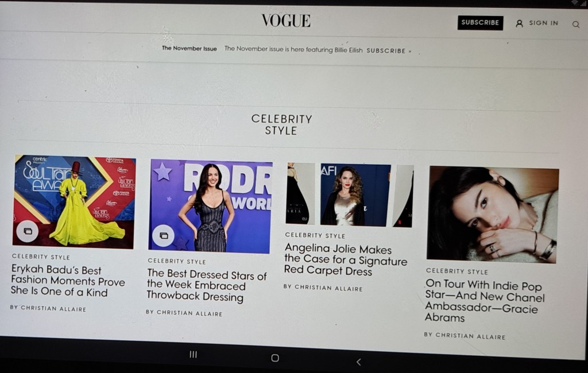Click the Gracie Abrams portrait thumbnail
Image resolution: width=588 pixels, height=373 pixels.
pyautogui.click(x=492, y=215)
